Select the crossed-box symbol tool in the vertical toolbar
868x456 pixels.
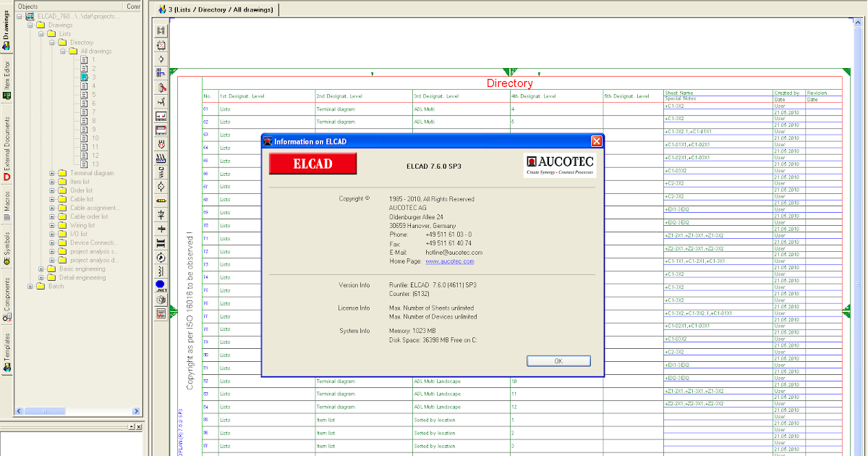[161, 45]
